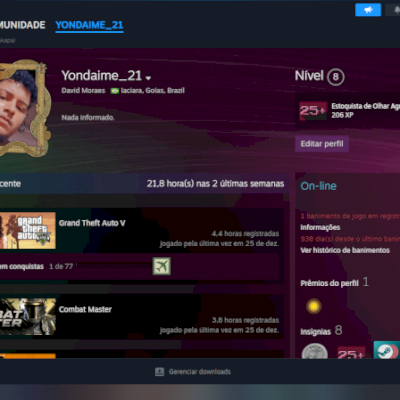
Task: Click the 'Nada informado.' summary text
Action: tap(88, 117)
